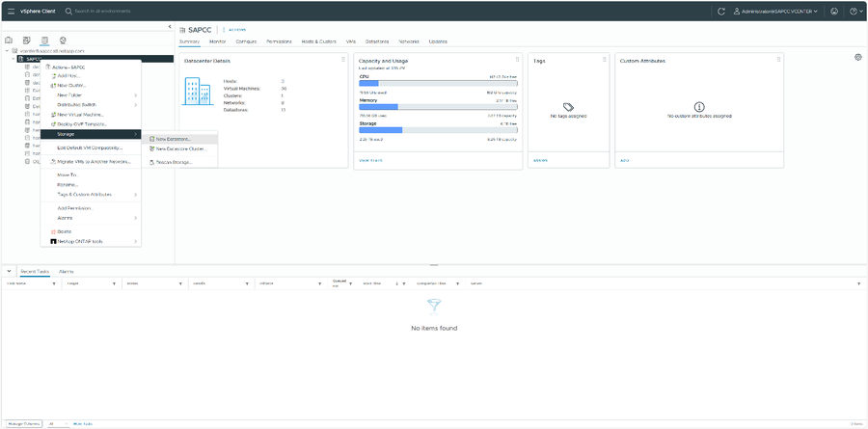This screenshot has height=429, width=868.
Task: Choose New Datastore in Storage submenu
Action: tap(180, 139)
